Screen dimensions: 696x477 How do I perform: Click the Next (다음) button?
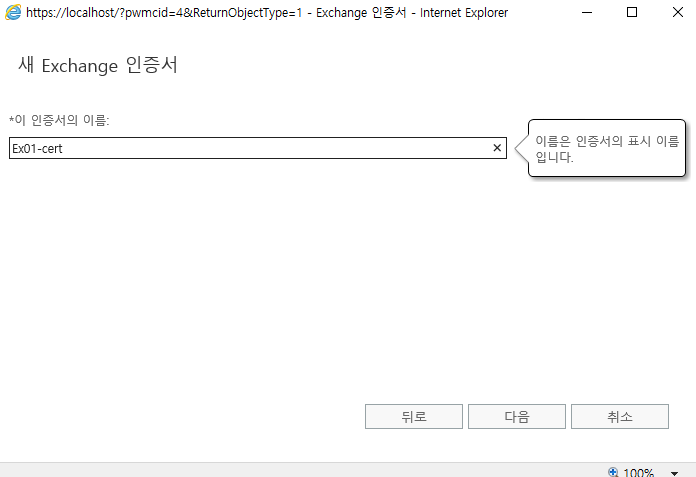pos(517,416)
